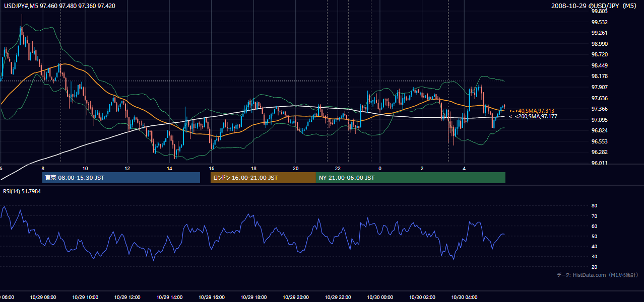
Task: Click the time axis label 10/29 22:00
Action: (338, 297)
